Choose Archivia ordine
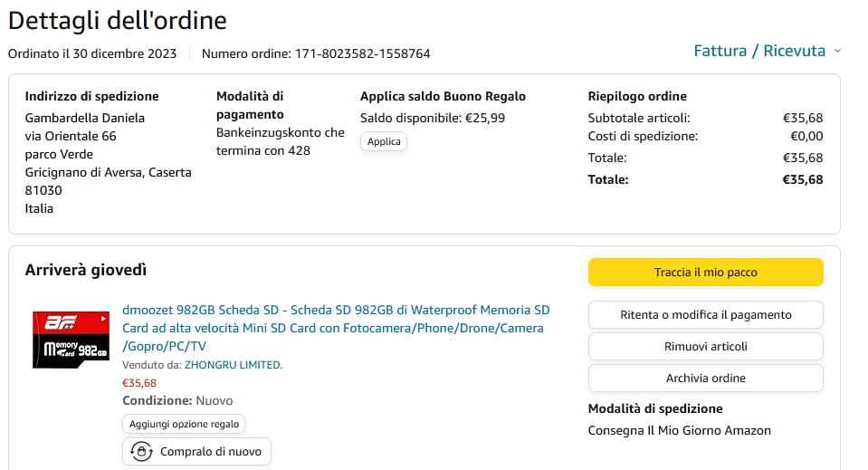This screenshot has width=868, height=470. tap(705, 378)
